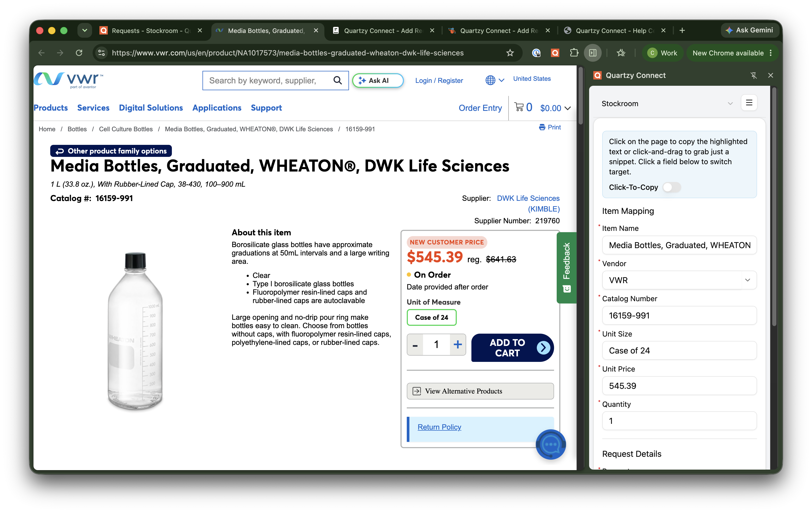Click the Item Name input field
The height and width of the screenshot is (513, 812).
(x=679, y=245)
